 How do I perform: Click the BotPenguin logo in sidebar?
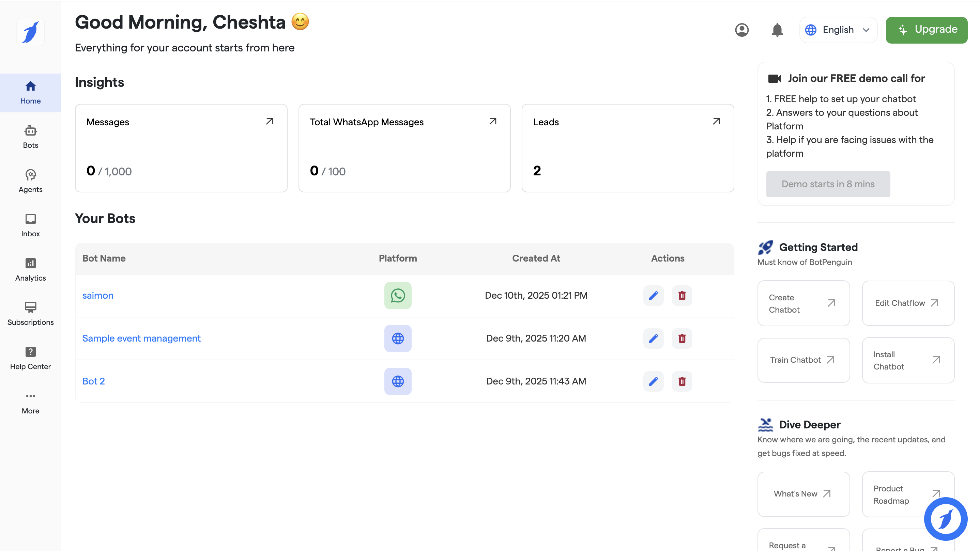coord(30,32)
